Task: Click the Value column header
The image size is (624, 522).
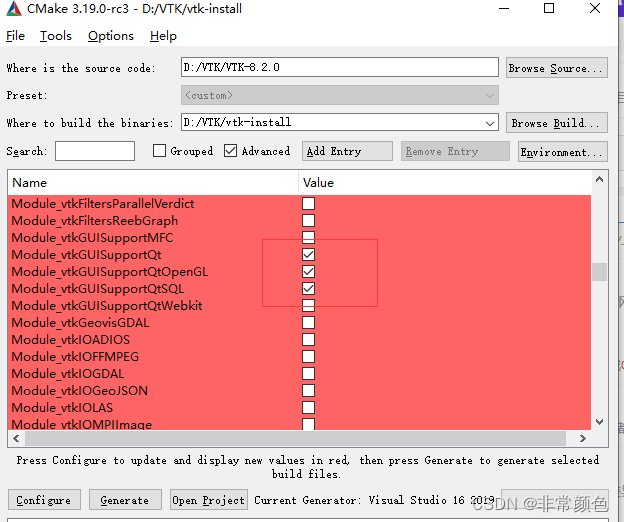Action: (x=445, y=183)
